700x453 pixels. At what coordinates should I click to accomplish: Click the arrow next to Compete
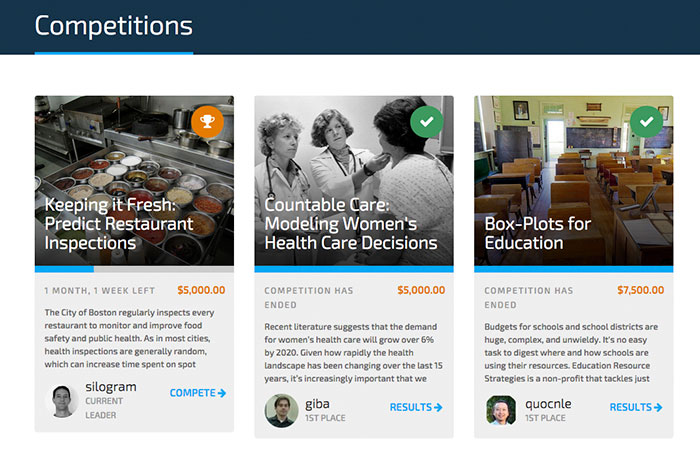[222, 393]
